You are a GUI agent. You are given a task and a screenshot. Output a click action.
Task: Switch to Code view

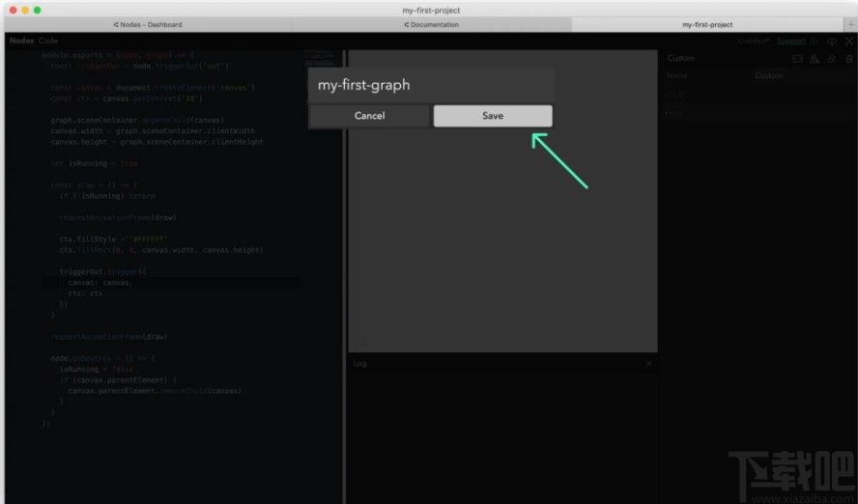click(48, 41)
